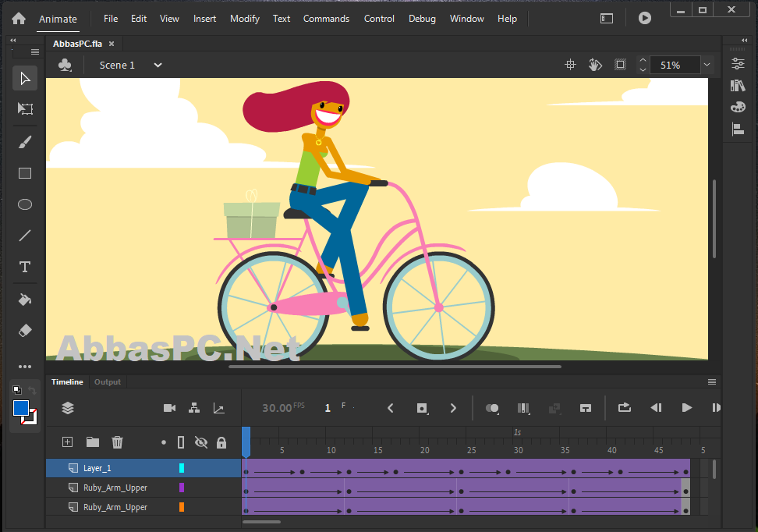Show parenting view hierarchy icon
Viewport: 758px width, 532px height.
click(x=194, y=408)
